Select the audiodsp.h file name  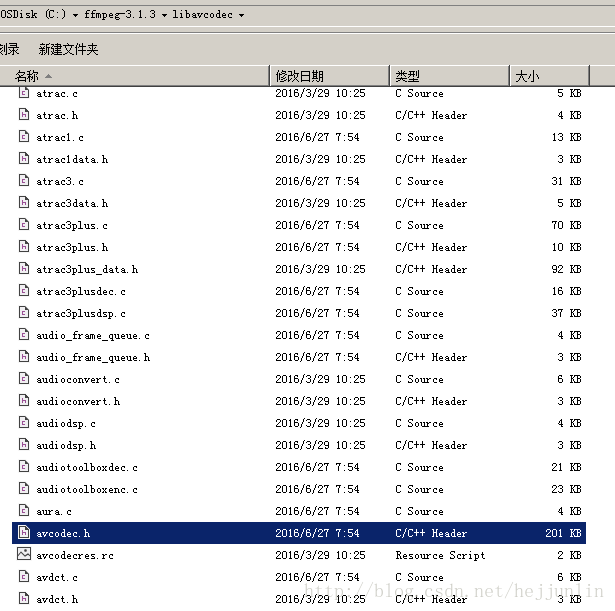pyautogui.click(x=66, y=446)
